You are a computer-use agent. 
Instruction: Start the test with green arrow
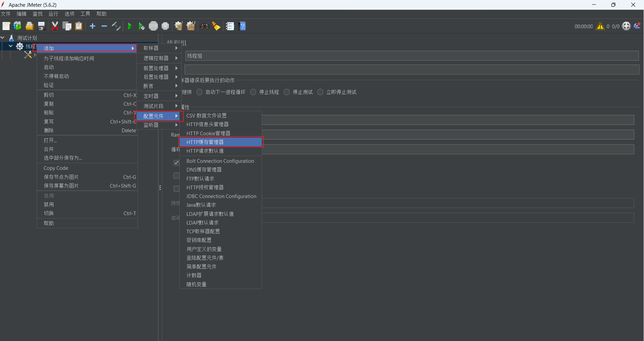(x=130, y=26)
